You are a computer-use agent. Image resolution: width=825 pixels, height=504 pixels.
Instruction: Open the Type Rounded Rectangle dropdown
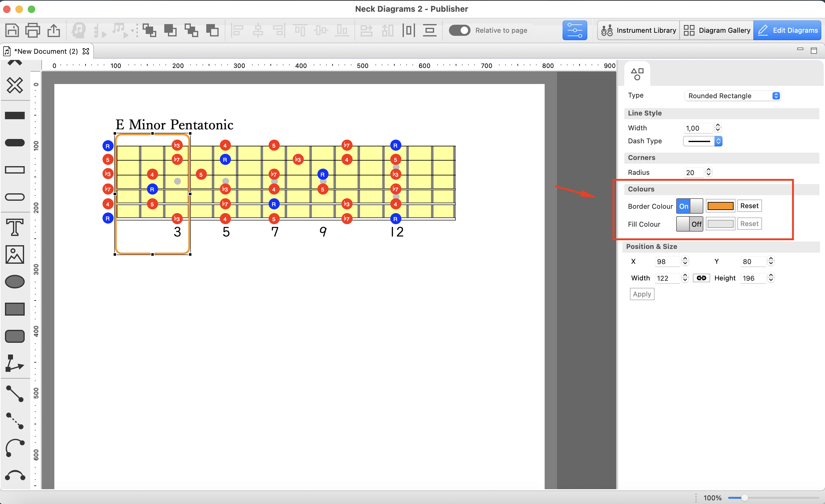(x=732, y=96)
